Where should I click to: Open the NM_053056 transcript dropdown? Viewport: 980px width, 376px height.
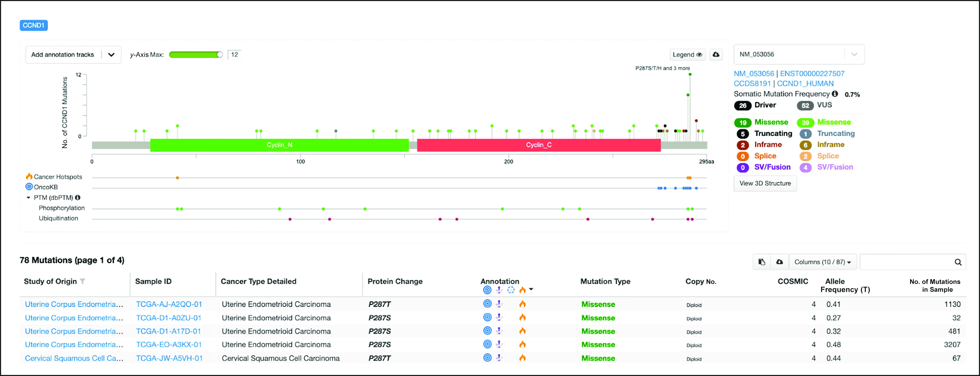(799, 54)
